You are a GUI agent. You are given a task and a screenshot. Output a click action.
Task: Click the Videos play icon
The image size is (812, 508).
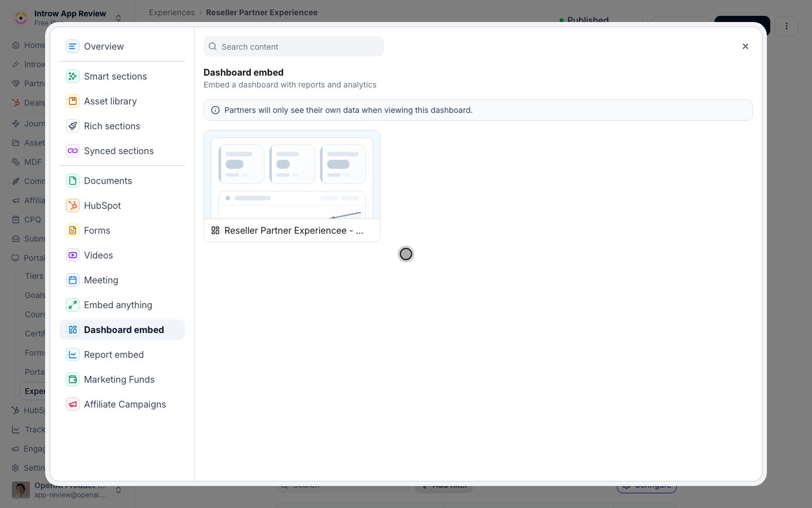(x=73, y=255)
